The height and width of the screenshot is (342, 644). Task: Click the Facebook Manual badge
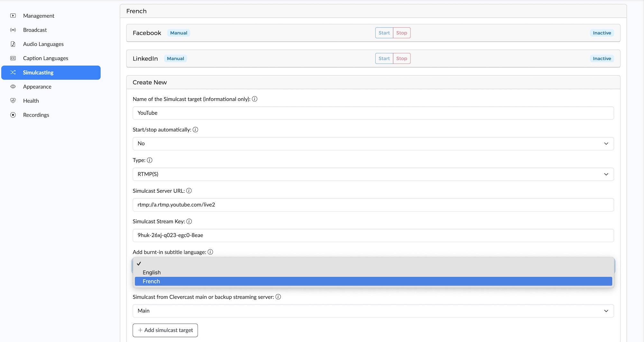click(x=179, y=33)
